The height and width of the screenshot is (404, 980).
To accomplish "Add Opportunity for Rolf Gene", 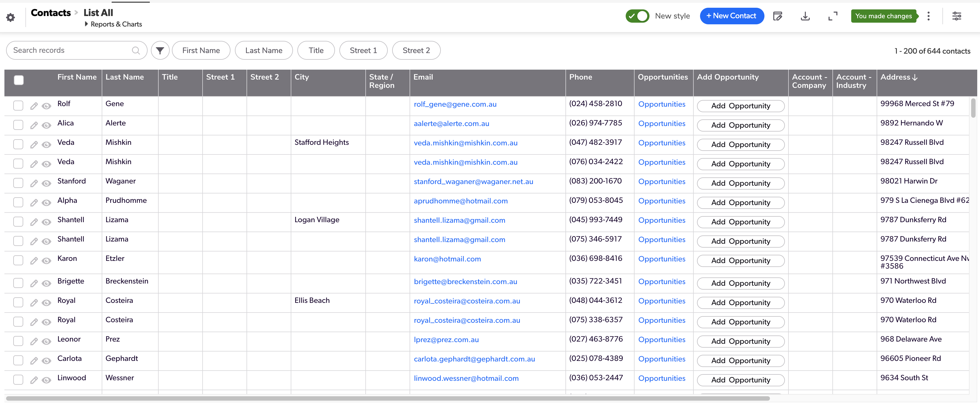I will [x=740, y=106].
